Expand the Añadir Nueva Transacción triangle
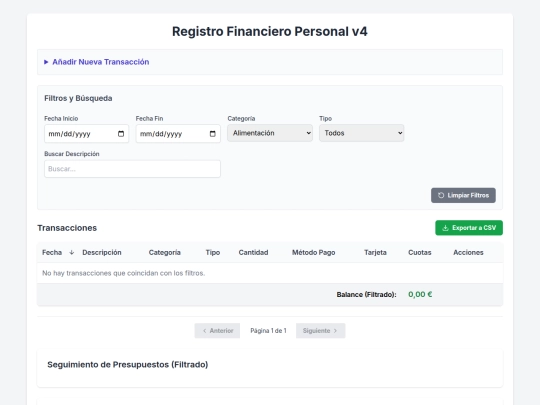 coord(46,62)
